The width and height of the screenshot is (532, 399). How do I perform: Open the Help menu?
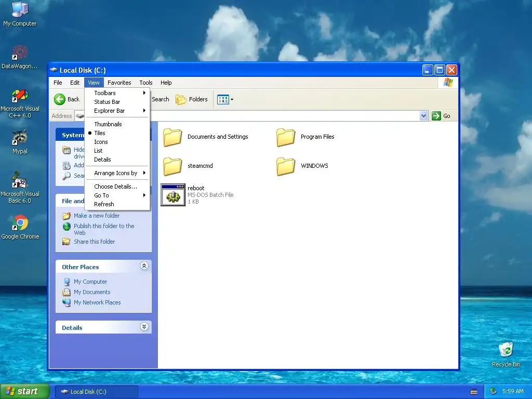166,83
